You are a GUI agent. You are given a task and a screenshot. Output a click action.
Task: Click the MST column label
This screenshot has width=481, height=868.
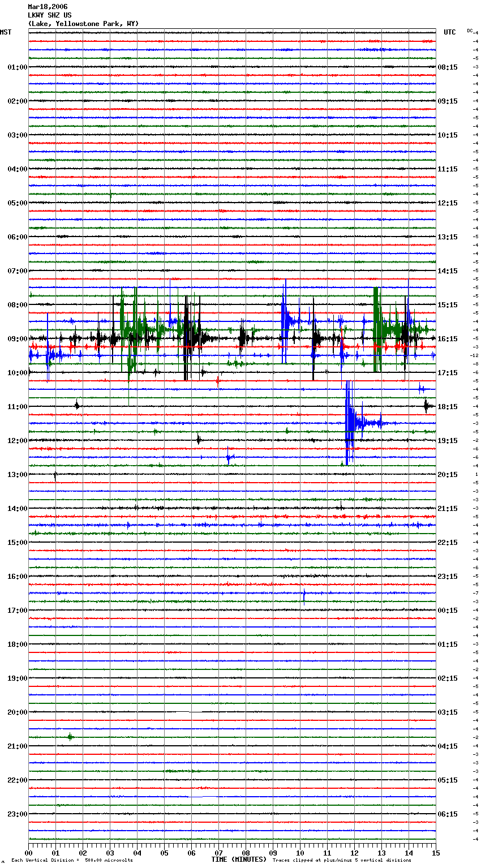click(6, 32)
